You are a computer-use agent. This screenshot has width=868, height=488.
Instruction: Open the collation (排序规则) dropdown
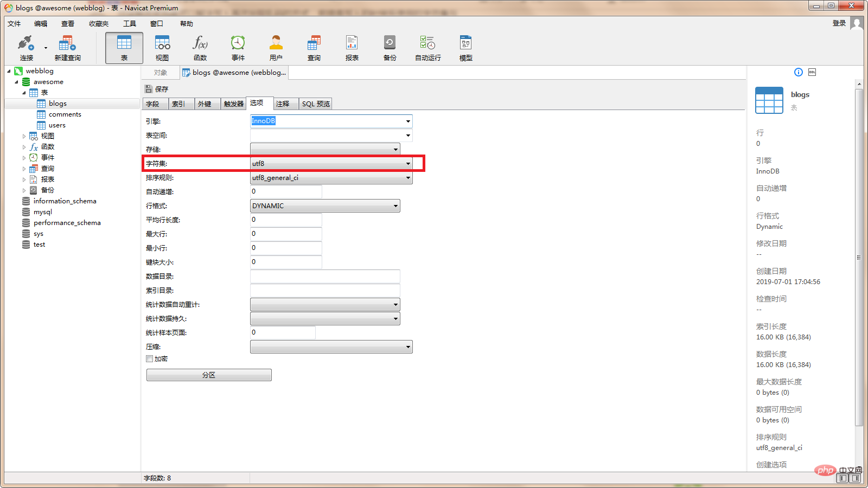[x=408, y=177]
